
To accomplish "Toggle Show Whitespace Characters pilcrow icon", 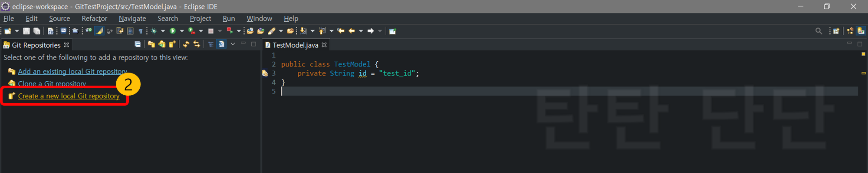I will 141,31.
